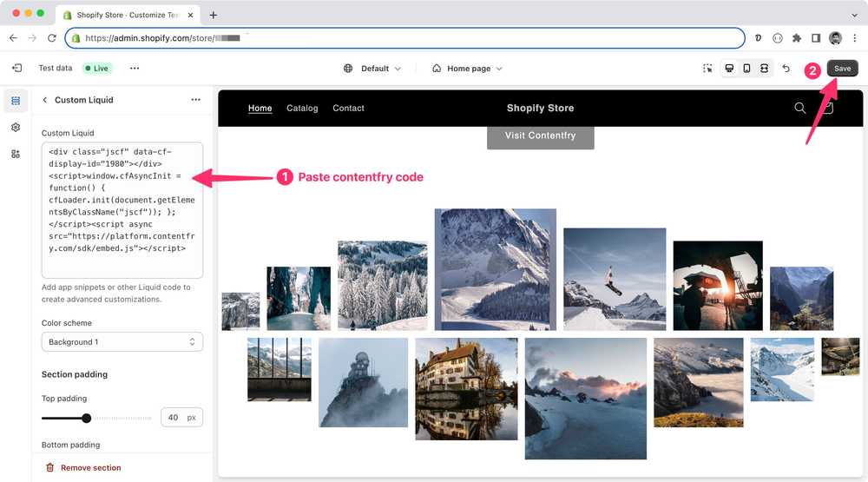Open the Home page template dropdown
Image resolution: width=868 pixels, height=482 pixels.
[468, 69]
